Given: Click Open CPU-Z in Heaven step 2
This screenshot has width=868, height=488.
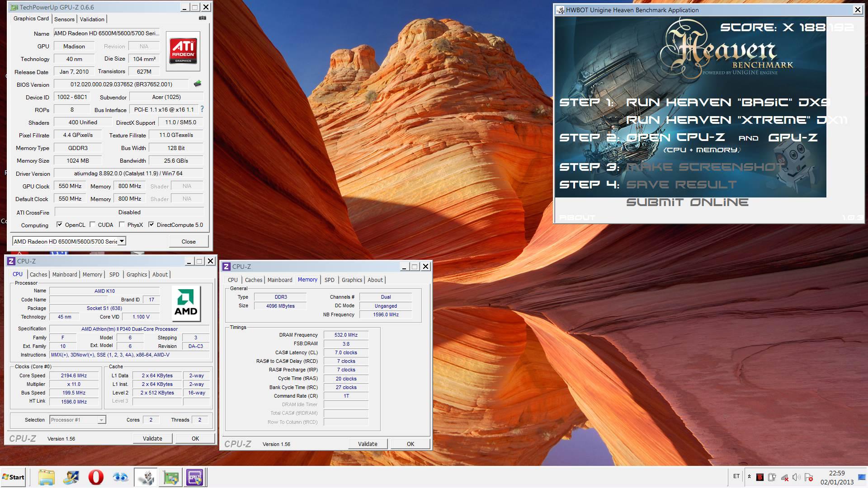Looking at the screenshot, I should pyautogui.click(x=675, y=137).
